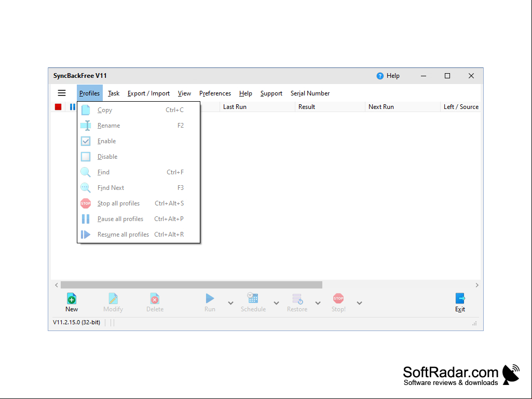Image resolution: width=532 pixels, height=399 pixels.
Task: Sort by the Next Run column header
Action: (x=403, y=107)
